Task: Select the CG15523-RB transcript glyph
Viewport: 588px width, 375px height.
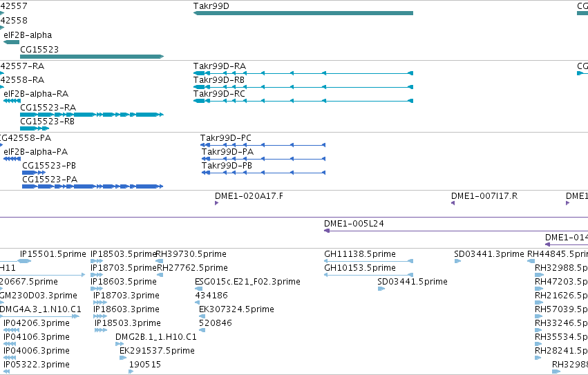Action: coord(35,128)
